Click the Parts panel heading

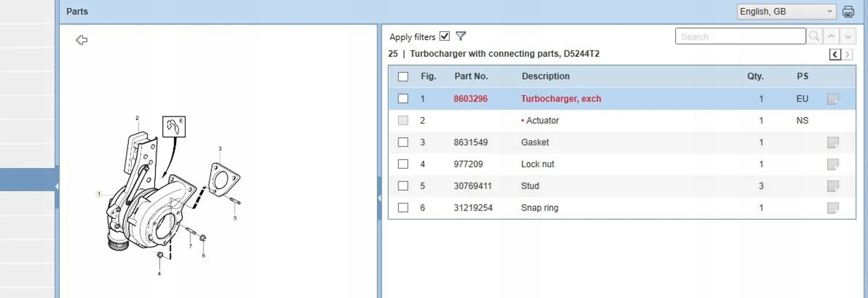tap(77, 11)
